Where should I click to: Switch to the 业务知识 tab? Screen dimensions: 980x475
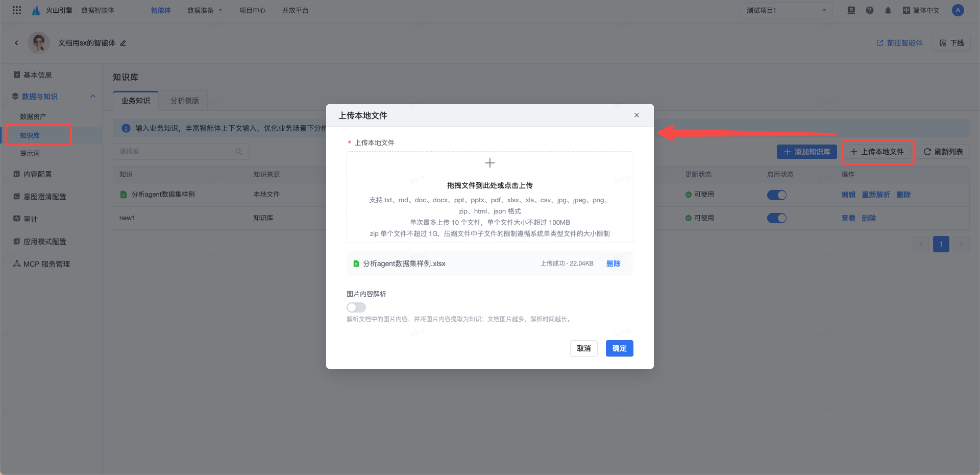point(136,101)
